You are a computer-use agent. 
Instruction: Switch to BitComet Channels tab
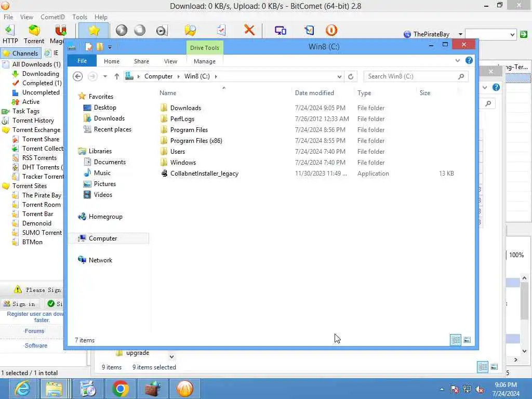(x=21, y=54)
